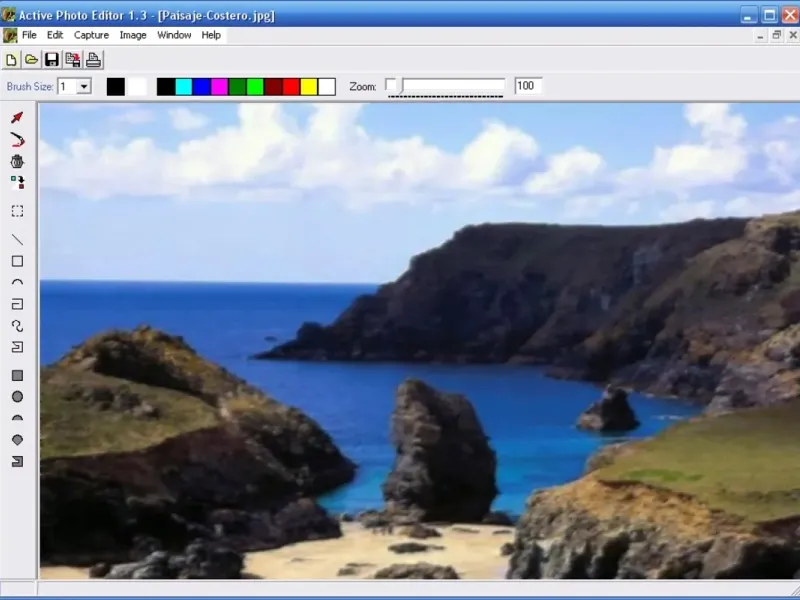The image size is (800, 600).
Task: Maximize the Active Photo Editor window
Action: pyautogui.click(x=770, y=15)
